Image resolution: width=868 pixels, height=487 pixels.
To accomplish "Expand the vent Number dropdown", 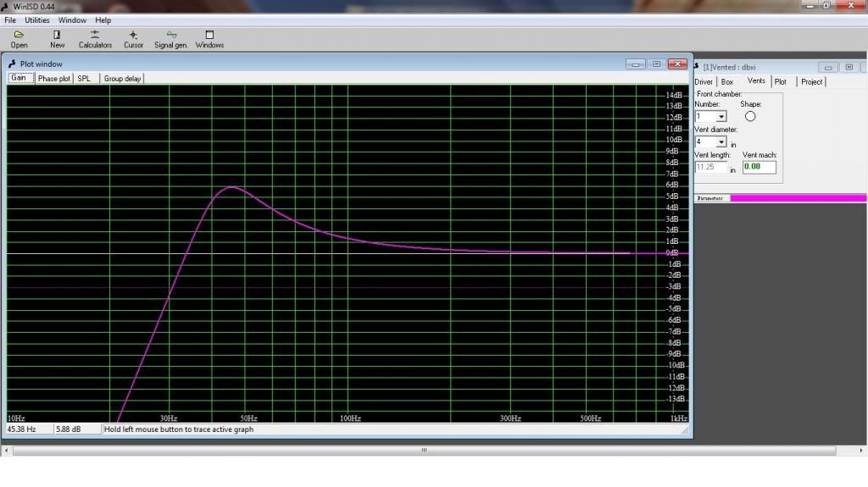I will 721,116.
